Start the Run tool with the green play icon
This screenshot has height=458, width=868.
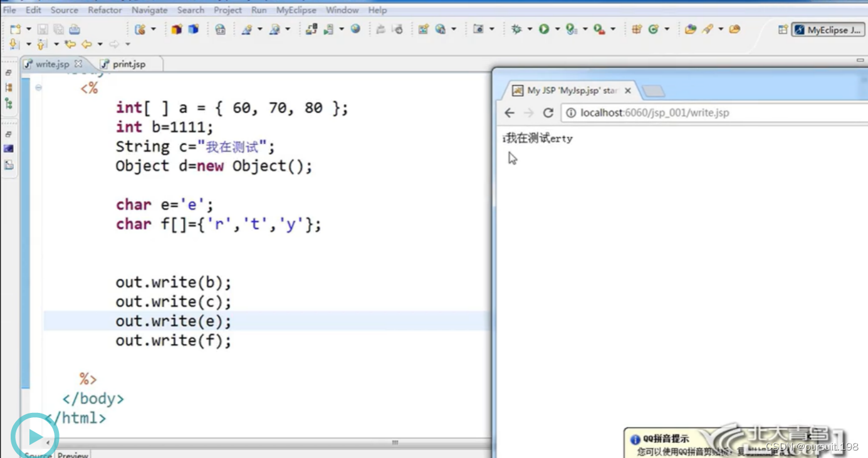coord(545,29)
